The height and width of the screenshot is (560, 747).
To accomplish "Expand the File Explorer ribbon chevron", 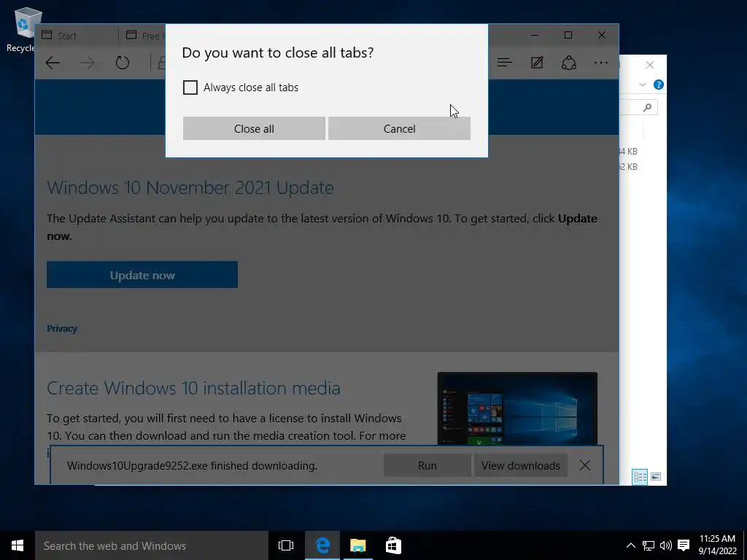I will [643, 85].
